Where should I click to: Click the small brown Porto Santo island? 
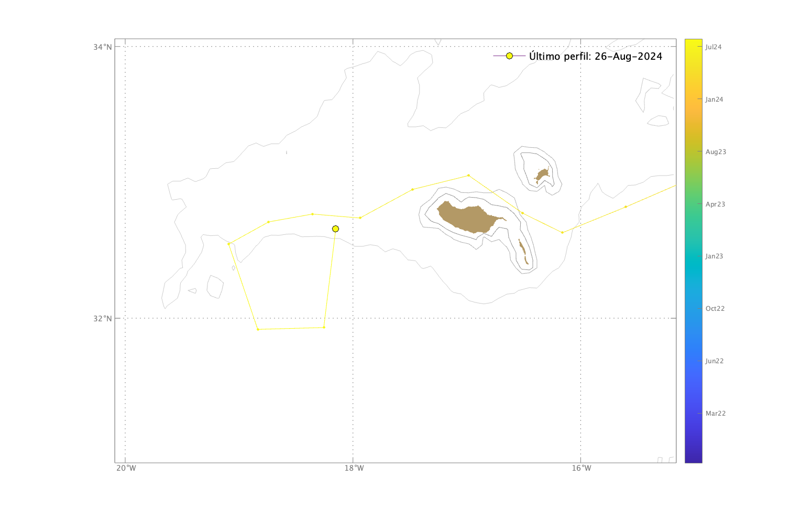point(542,174)
